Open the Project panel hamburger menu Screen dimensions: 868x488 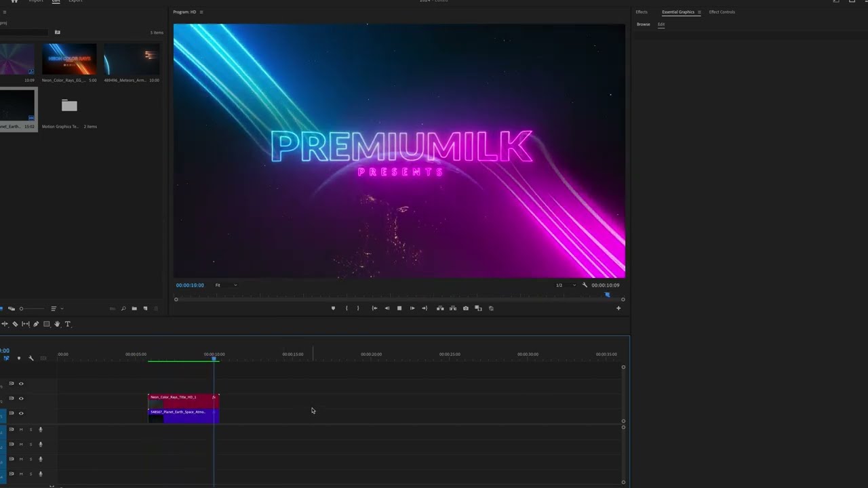[x=4, y=12]
